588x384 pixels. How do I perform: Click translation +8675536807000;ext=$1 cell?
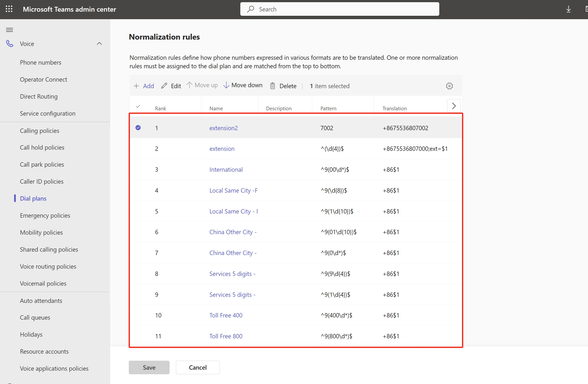click(415, 149)
